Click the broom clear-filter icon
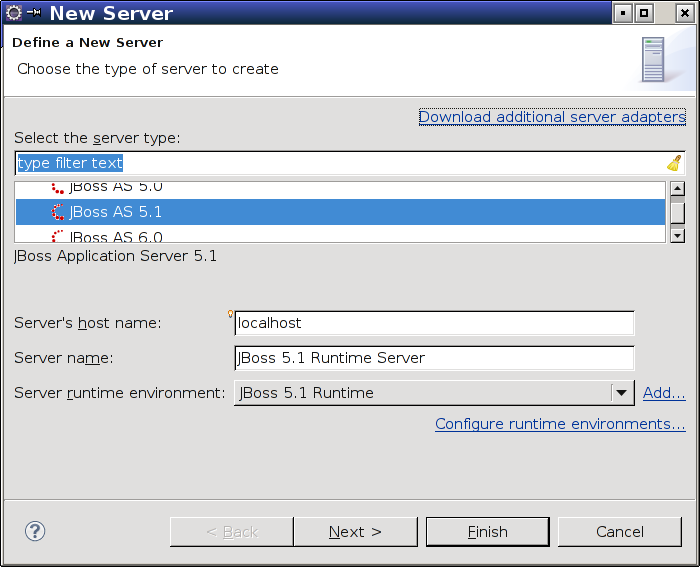Viewport: 700px width, 567px height. click(674, 163)
